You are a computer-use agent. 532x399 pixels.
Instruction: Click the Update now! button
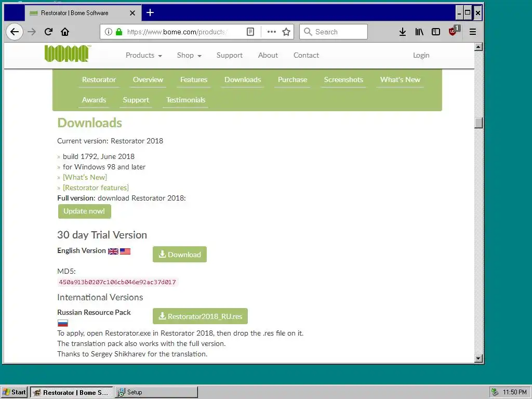pyautogui.click(x=85, y=211)
